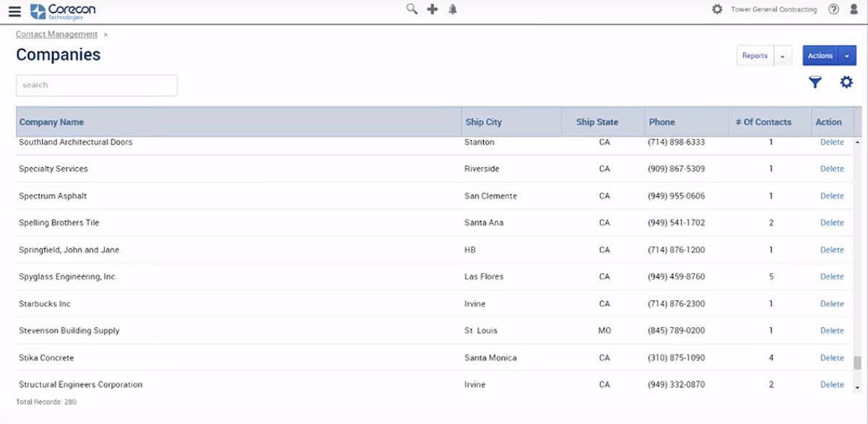Image resolution: width=868 pixels, height=424 pixels.
Task: Click the Actions button
Action: coord(820,56)
